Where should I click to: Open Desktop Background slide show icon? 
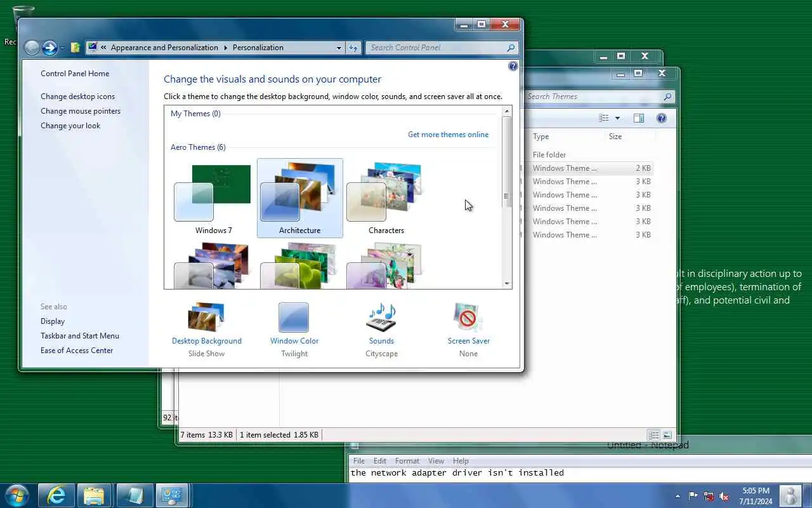206,317
